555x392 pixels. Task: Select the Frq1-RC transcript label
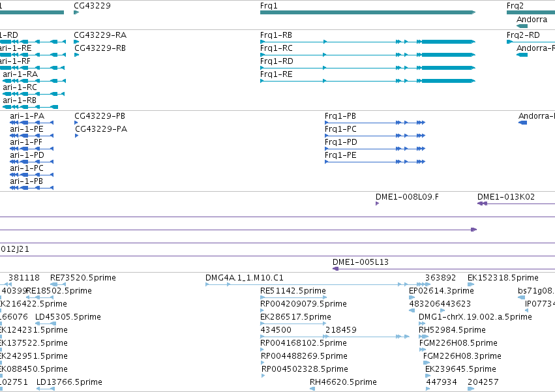tap(277, 48)
